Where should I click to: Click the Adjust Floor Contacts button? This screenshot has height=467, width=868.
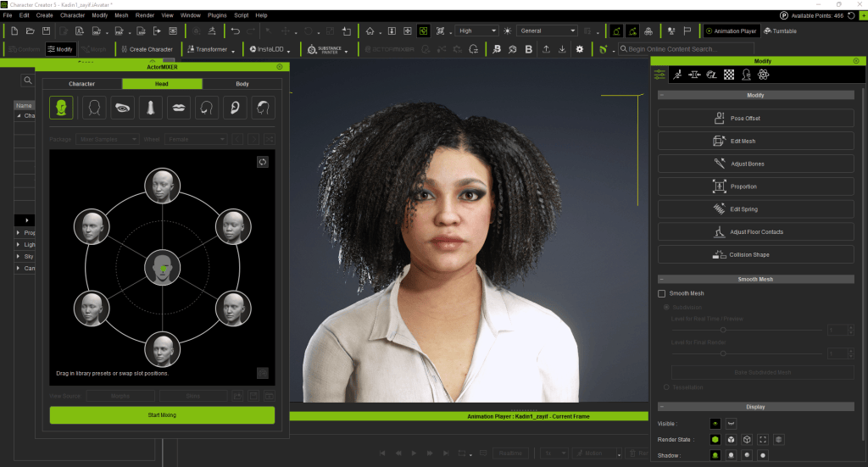point(755,232)
